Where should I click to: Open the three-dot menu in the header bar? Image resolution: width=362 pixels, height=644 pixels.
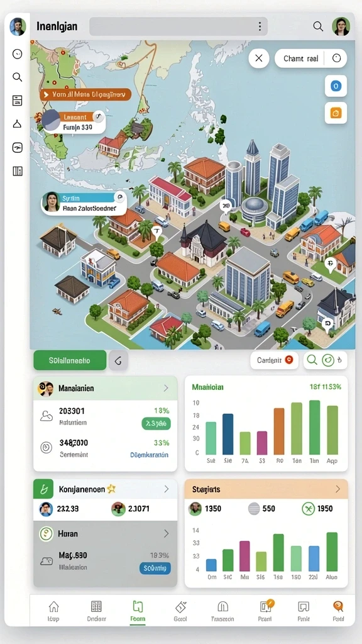pyautogui.click(x=260, y=26)
